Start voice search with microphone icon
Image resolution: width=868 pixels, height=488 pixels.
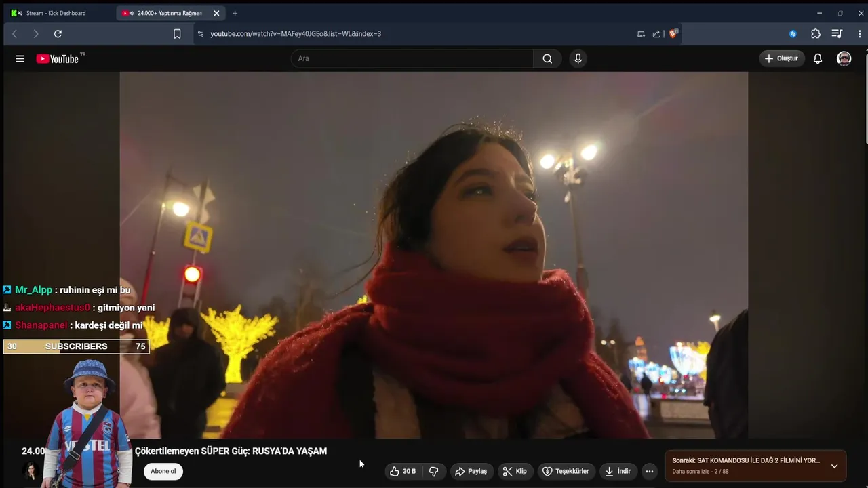(x=578, y=59)
